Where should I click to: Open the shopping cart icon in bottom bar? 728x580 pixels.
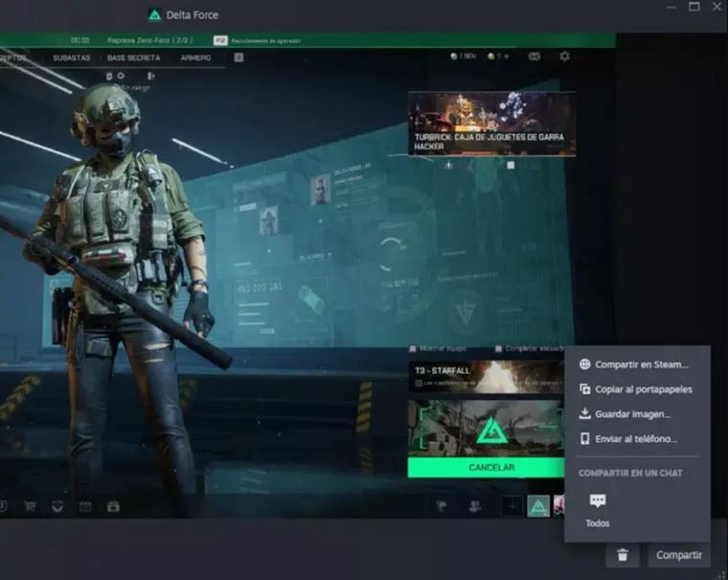pyautogui.click(x=31, y=506)
